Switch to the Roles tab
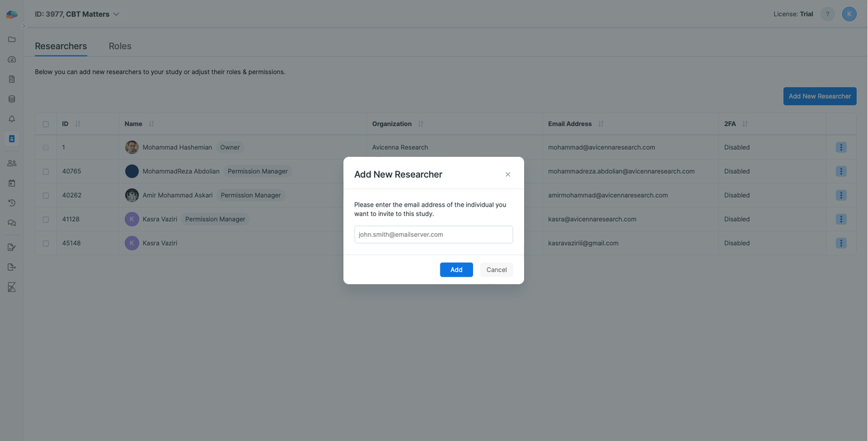The height and width of the screenshot is (441, 868). (120, 46)
